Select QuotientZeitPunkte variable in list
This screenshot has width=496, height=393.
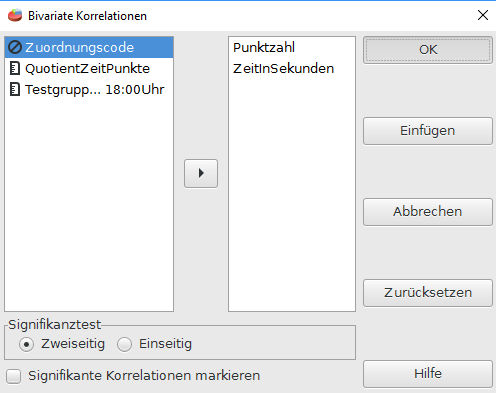89,68
